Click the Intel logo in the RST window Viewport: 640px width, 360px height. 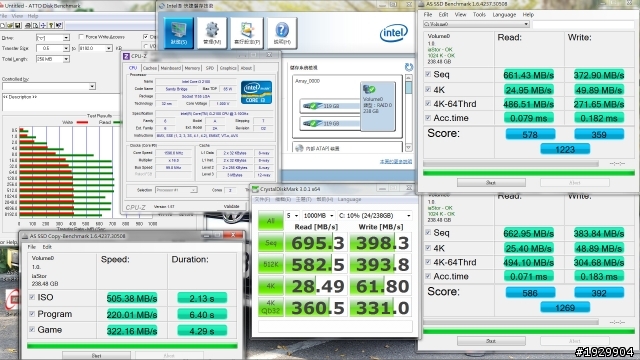(394, 33)
